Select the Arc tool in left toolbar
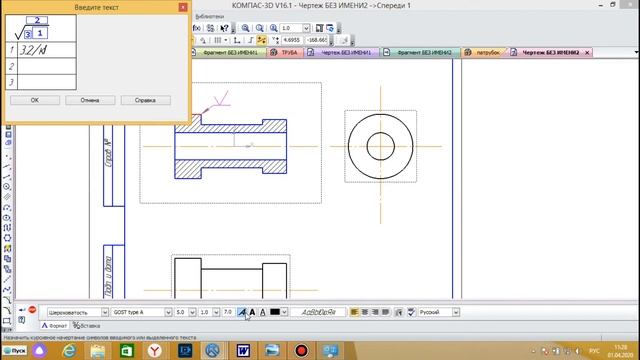The height and width of the screenshot is (360, 640). pos(7,207)
